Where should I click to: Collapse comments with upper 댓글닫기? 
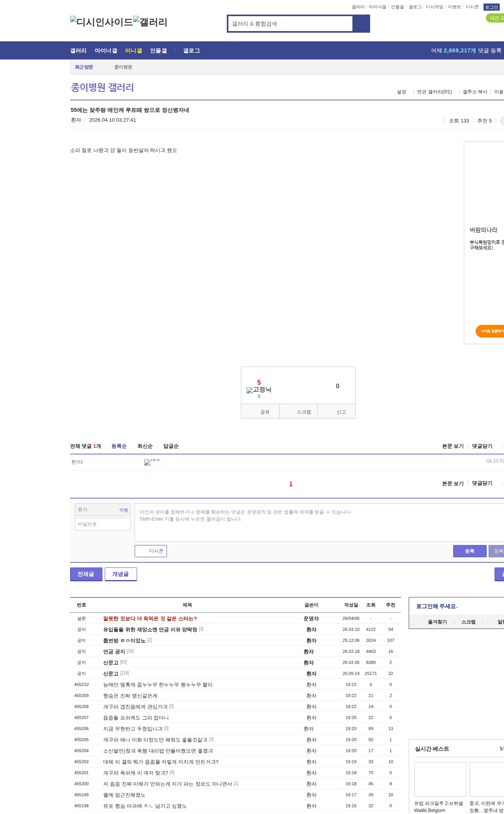click(482, 446)
